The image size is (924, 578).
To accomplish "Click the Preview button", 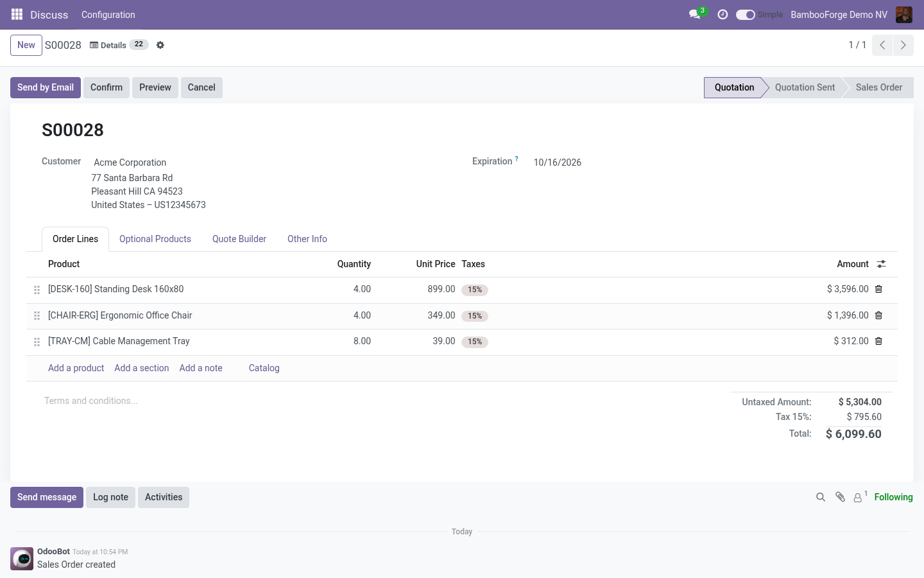I will tap(155, 87).
